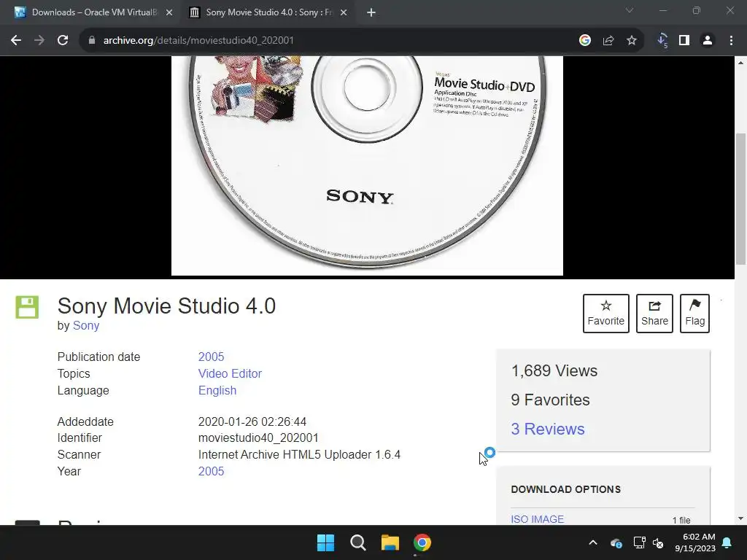
Task: Click the page vertical scrollbar thumb
Action: click(x=741, y=198)
